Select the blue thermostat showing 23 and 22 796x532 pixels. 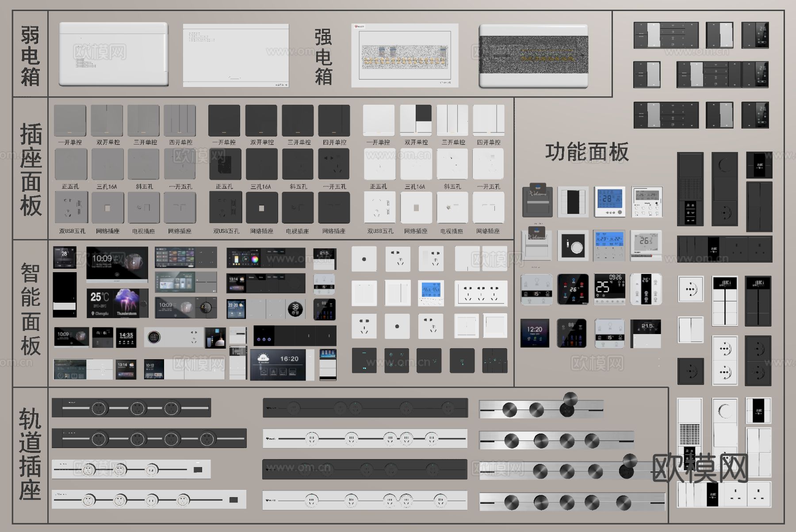[x=609, y=245]
